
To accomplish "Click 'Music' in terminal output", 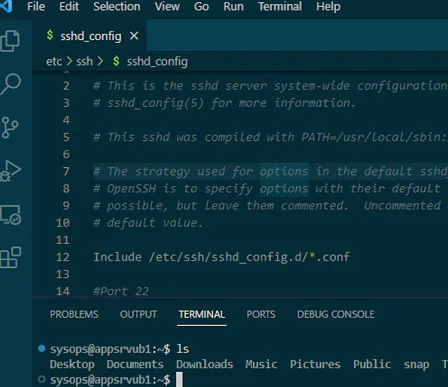I will click(x=261, y=364).
